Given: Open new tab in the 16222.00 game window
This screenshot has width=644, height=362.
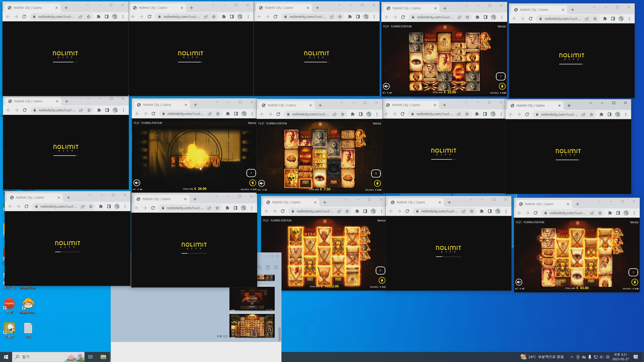Looking at the screenshot, I should pyautogui.click(x=325, y=202).
